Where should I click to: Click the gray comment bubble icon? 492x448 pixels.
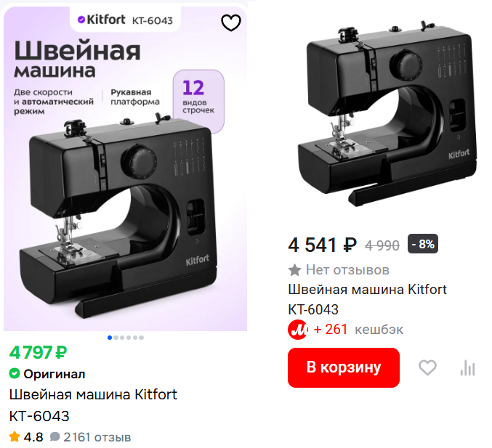pos(55,436)
